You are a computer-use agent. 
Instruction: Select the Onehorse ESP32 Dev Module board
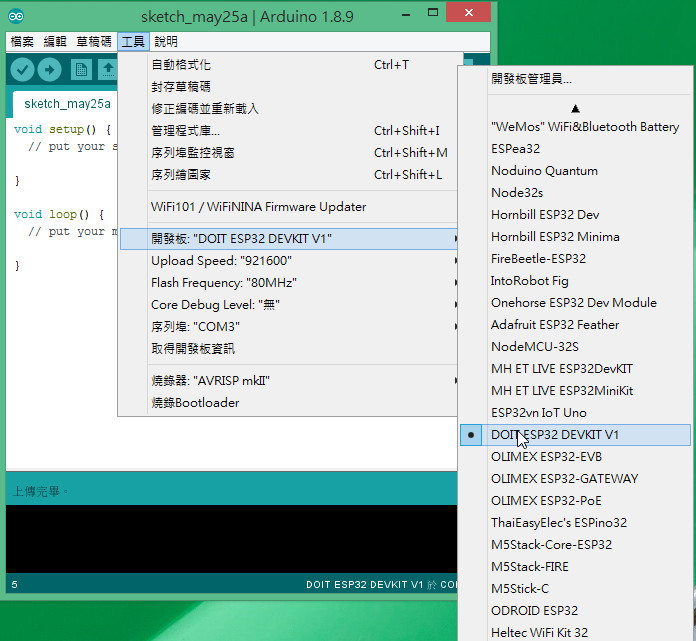[x=576, y=303]
